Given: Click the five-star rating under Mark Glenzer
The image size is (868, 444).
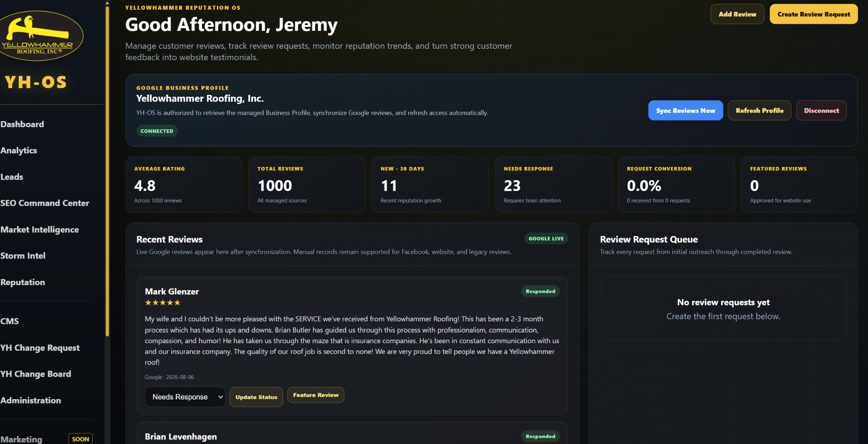Looking at the screenshot, I should pyautogui.click(x=163, y=302).
